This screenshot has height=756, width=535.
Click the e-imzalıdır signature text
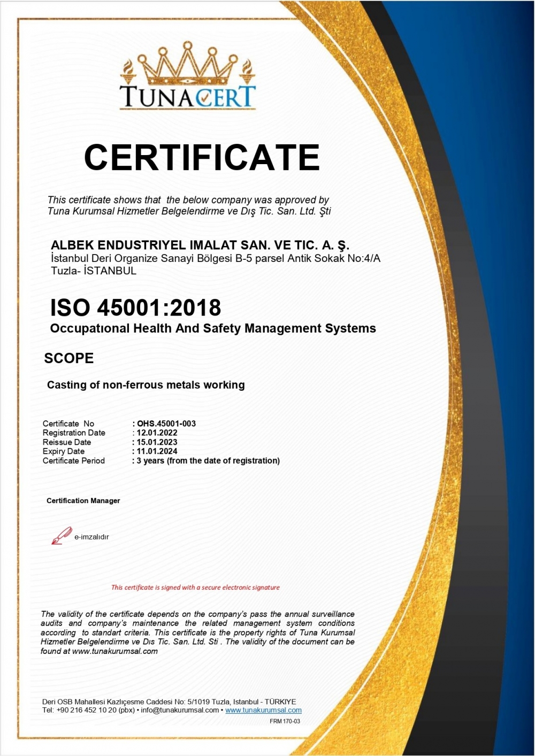coord(91,537)
